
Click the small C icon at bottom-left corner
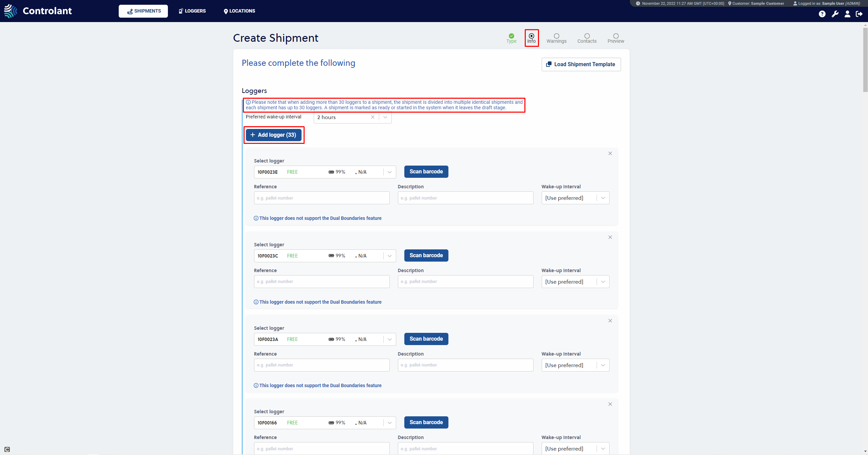pos(7,450)
